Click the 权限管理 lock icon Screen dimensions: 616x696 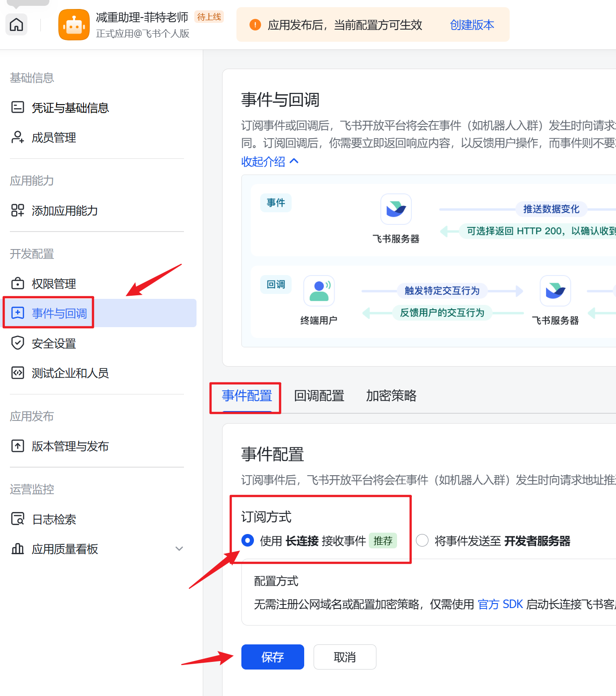17,283
